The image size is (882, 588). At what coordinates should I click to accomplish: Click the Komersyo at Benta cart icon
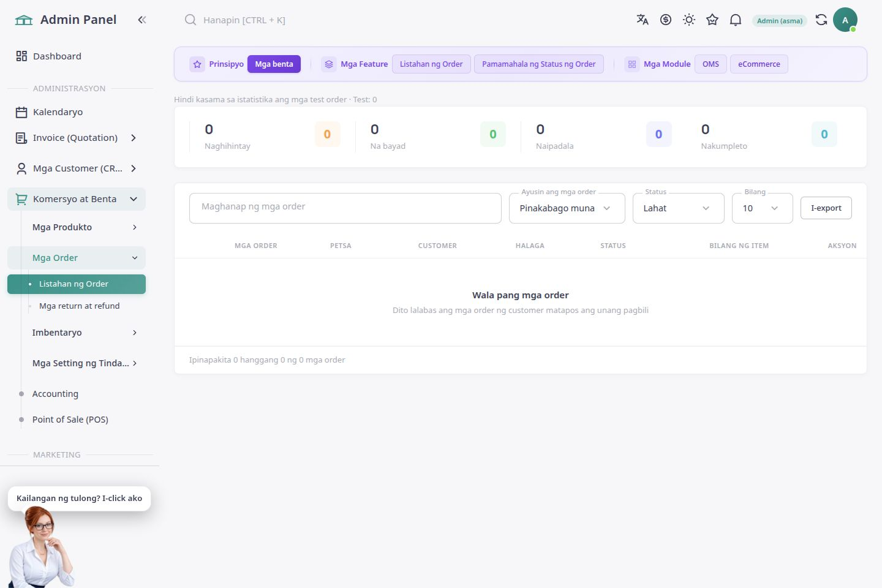[21, 199]
